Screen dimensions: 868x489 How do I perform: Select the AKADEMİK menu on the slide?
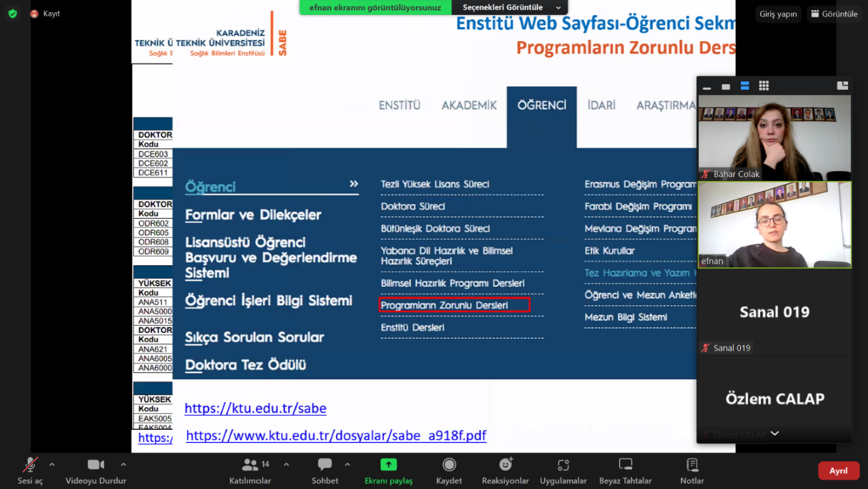pos(469,106)
